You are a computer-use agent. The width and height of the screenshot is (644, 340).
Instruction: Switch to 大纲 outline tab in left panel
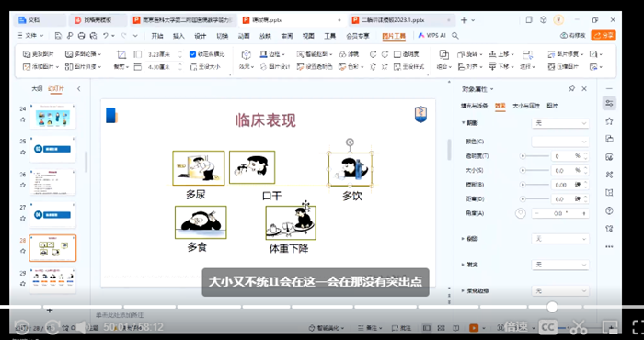click(x=37, y=88)
